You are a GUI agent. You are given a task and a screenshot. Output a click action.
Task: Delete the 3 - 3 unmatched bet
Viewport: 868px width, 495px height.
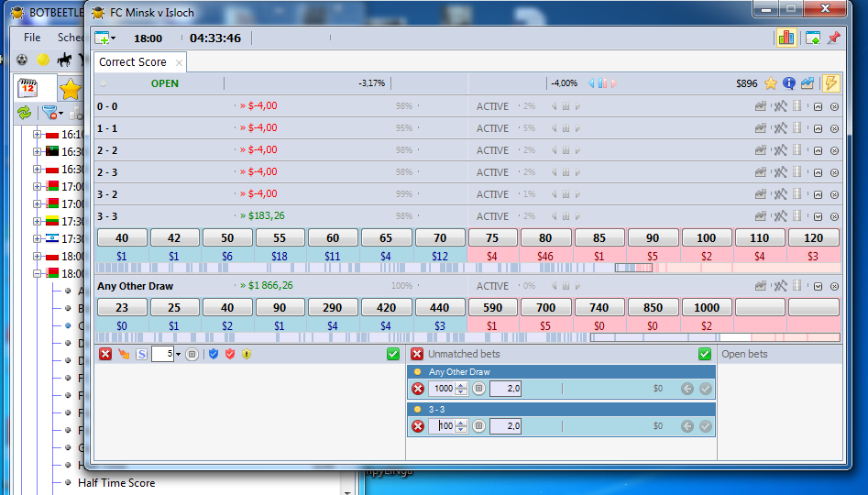(418, 426)
